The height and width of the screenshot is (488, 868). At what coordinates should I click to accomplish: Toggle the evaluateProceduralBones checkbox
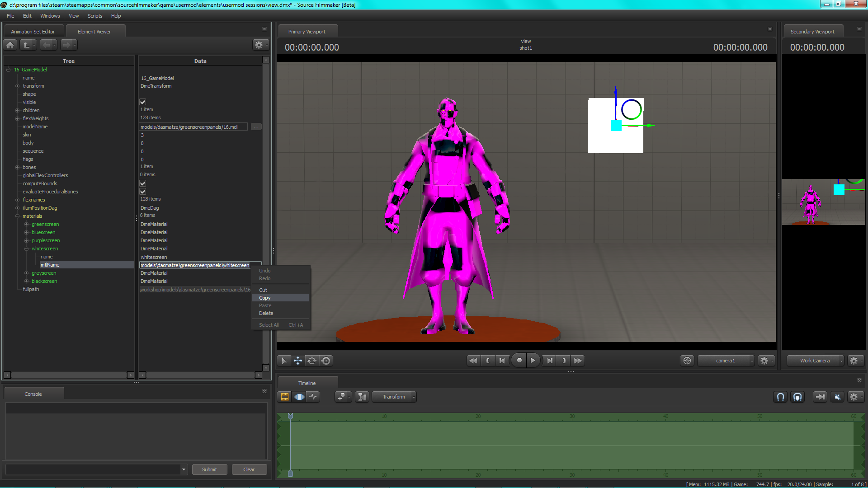143,192
